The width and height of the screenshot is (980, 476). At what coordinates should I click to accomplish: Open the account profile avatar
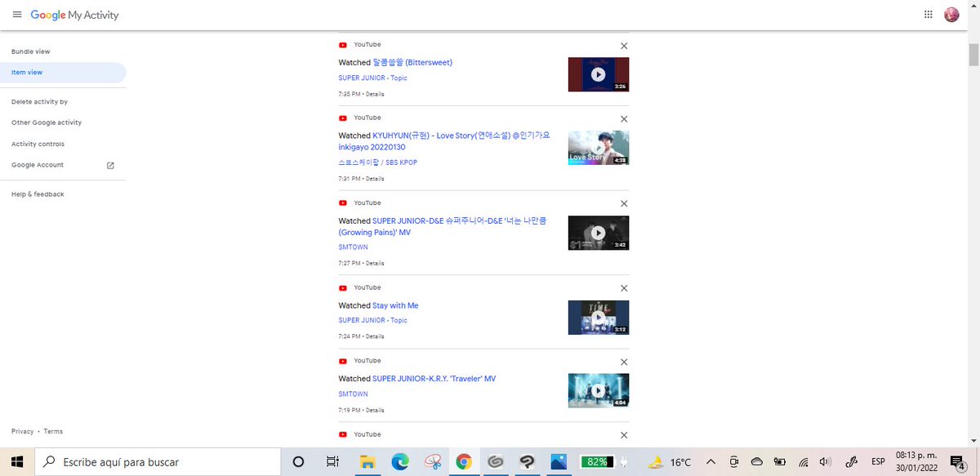point(951,15)
